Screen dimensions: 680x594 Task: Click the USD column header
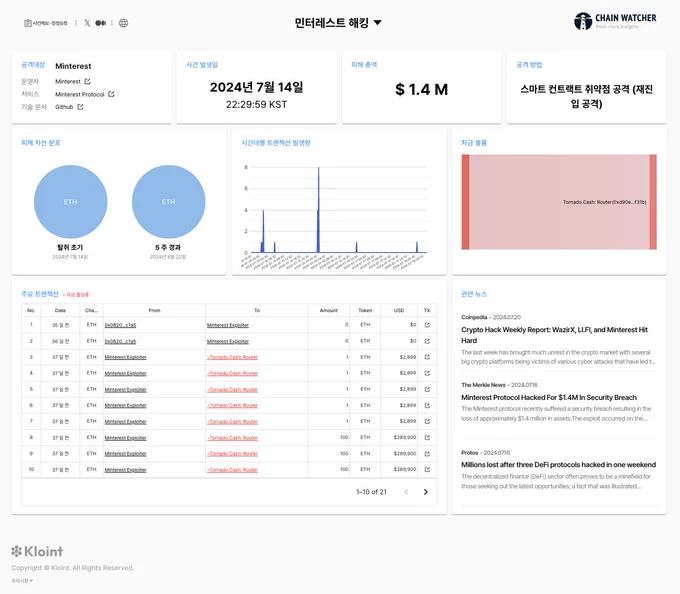tap(399, 310)
